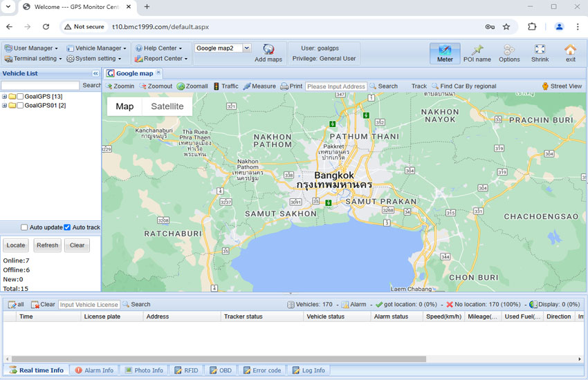The width and height of the screenshot is (588, 380).
Task: Expand the GoalGPS01 [2] tree node
Action: pos(5,106)
